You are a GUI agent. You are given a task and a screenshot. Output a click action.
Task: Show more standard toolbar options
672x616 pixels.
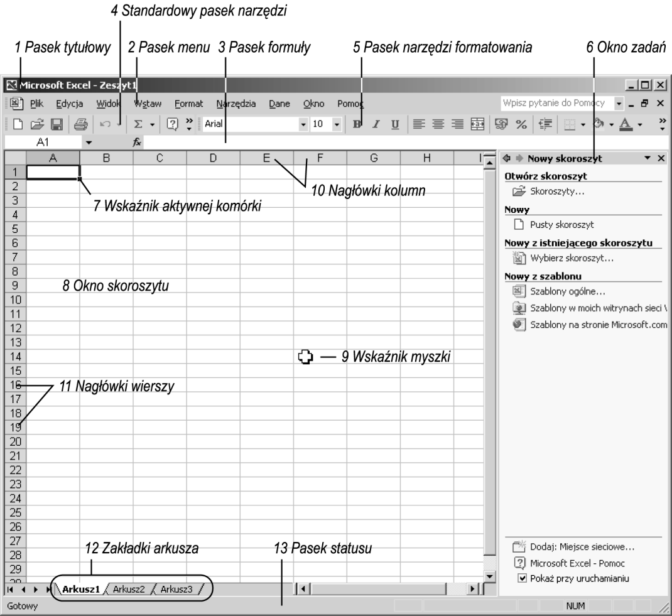click(189, 124)
